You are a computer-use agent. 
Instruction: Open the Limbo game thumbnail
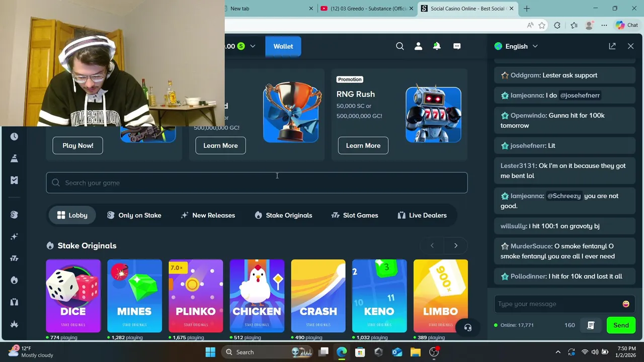(441, 296)
